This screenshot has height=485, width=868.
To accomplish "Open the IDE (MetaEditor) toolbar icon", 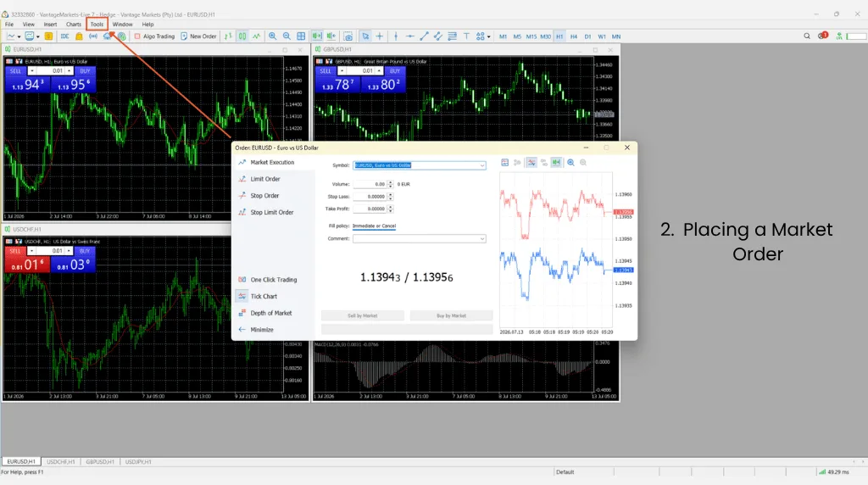I will click(64, 36).
